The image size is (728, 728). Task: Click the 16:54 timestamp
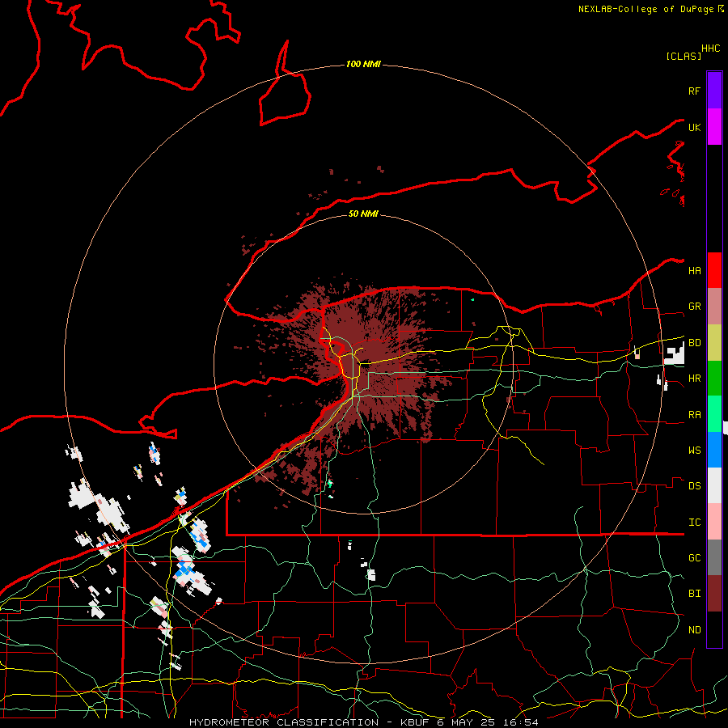(x=520, y=722)
